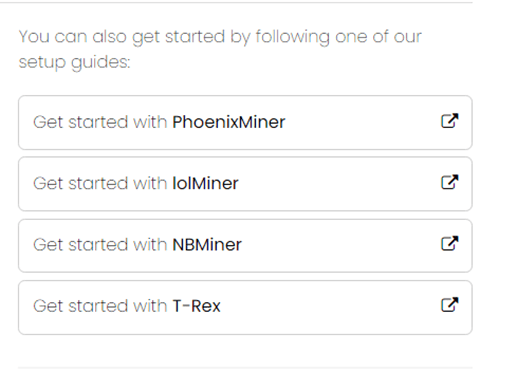This screenshot has width=517, height=372.
Task: Open the Get started with NBMiner guide
Action: (245, 246)
